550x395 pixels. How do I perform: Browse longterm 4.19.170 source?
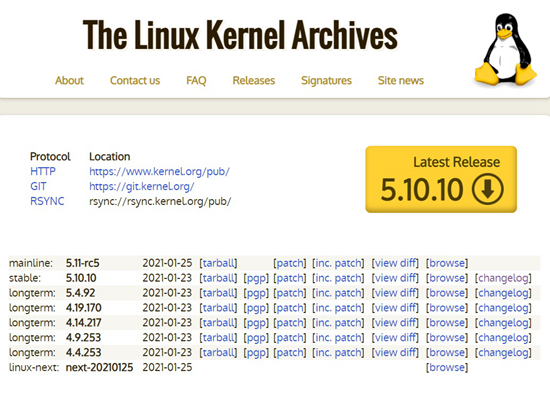pos(447,308)
